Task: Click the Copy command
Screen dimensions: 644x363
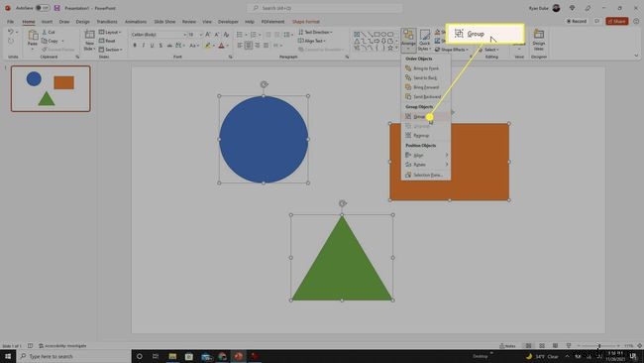Action: click(x=51, y=41)
